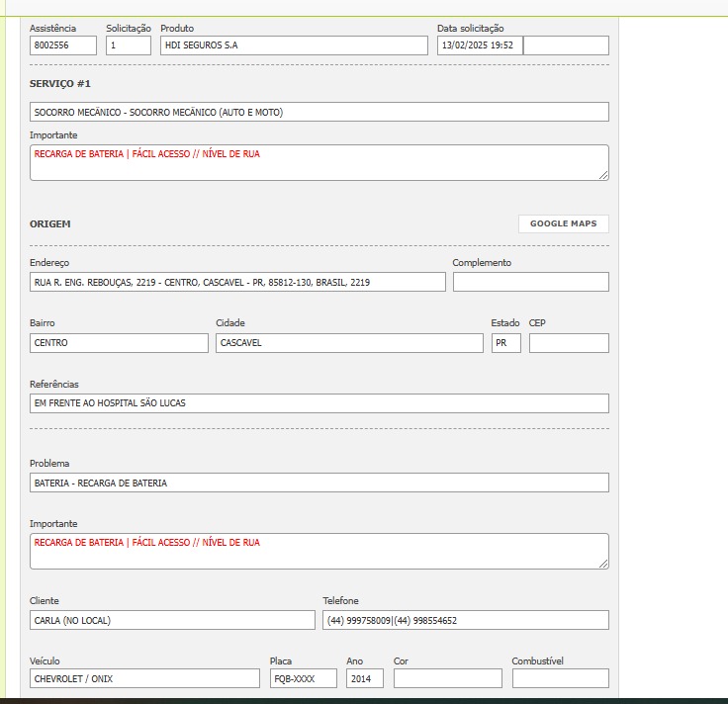Click the Placa field showing FQB-XXXX

click(303, 678)
